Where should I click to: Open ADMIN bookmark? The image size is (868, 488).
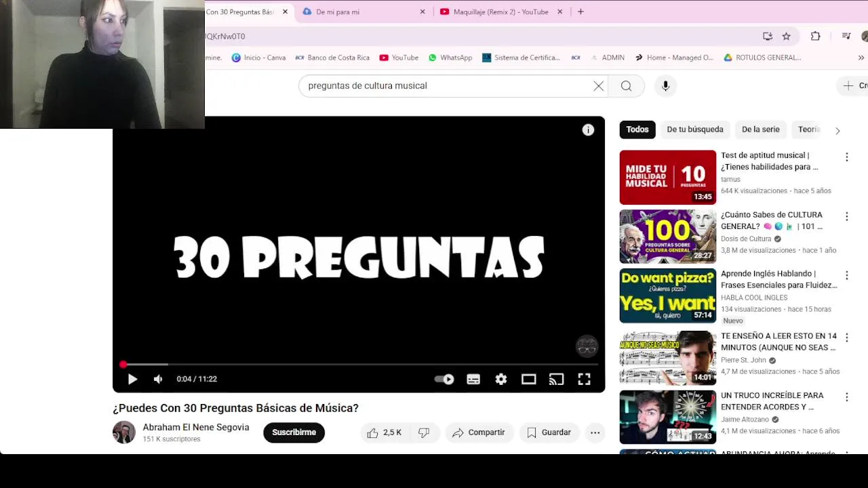[607, 58]
